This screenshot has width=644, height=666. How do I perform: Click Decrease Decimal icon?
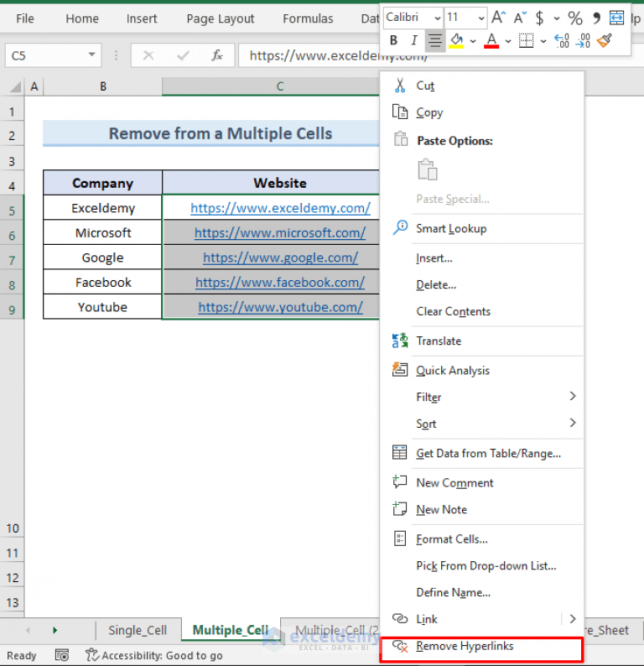click(583, 41)
